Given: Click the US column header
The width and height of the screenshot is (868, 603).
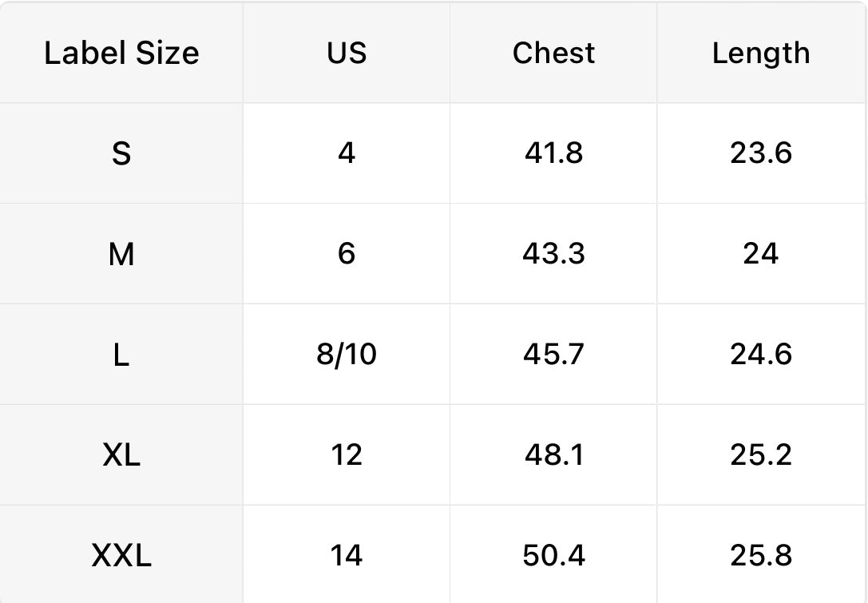Looking at the screenshot, I should tap(347, 54).
